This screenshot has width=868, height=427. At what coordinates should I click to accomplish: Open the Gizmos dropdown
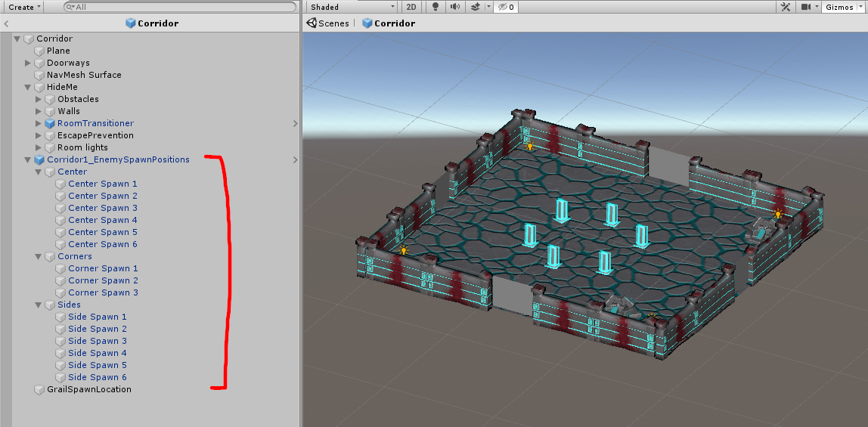coord(842,7)
